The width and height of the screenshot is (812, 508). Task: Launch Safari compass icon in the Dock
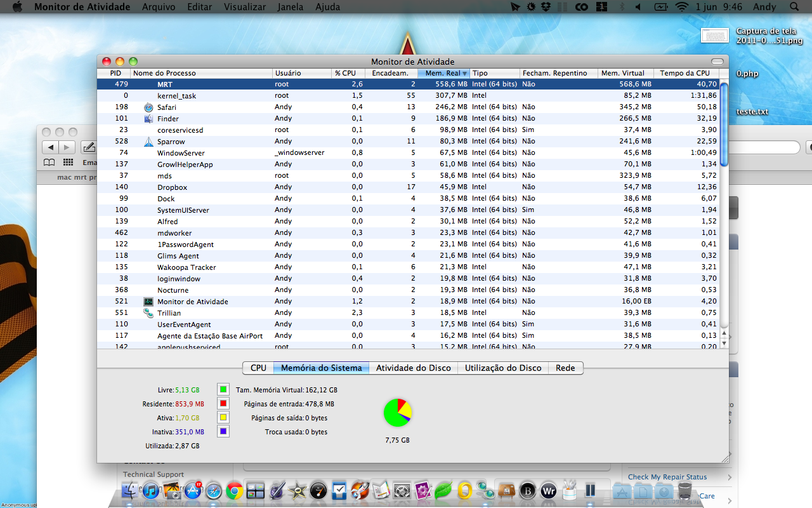pos(214,490)
